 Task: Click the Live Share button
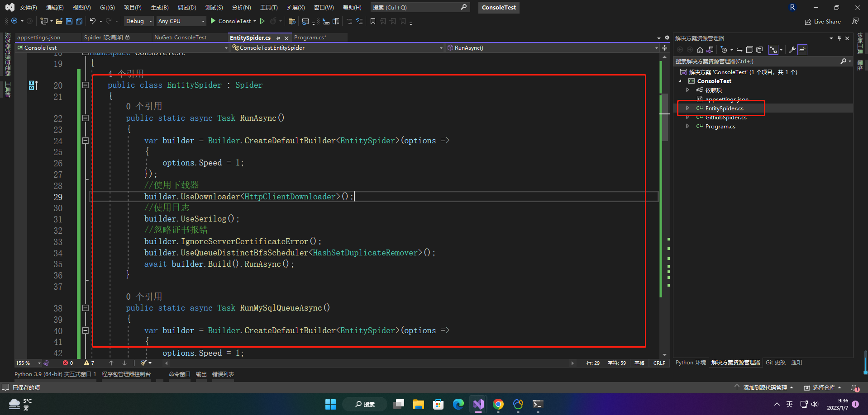[823, 22]
